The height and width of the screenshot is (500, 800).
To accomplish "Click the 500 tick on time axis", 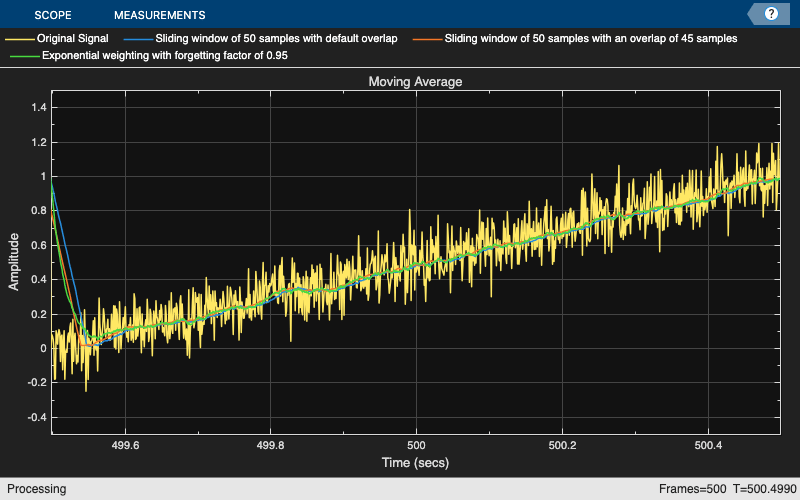I will click(416, 445).
